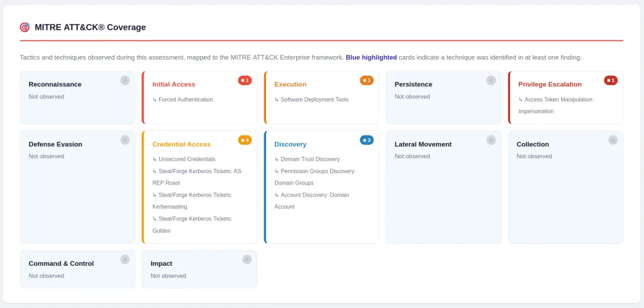Click Not observed under Impact
The height and width of the screenshot is (308, 644).
click(x=169, y=276)
